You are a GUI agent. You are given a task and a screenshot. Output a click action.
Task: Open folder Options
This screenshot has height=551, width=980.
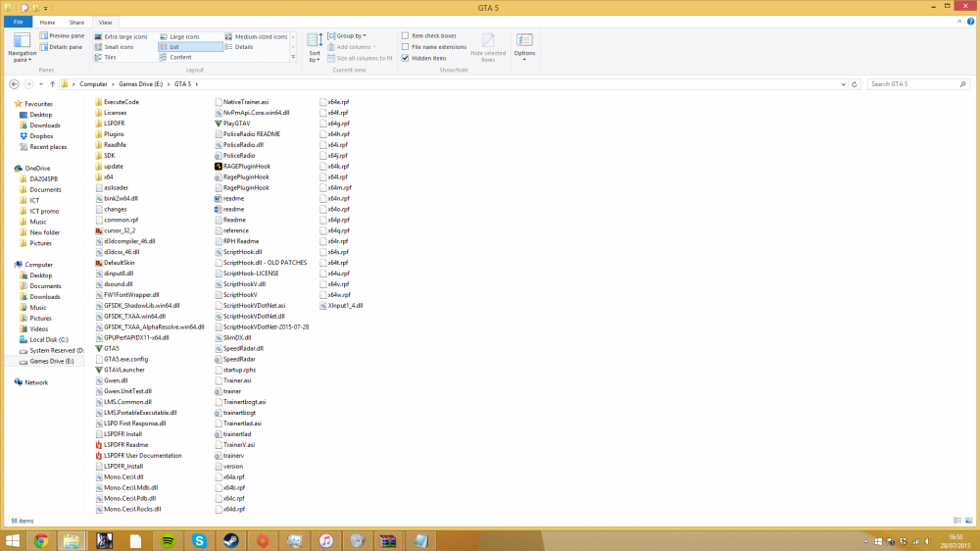(524, 47)
